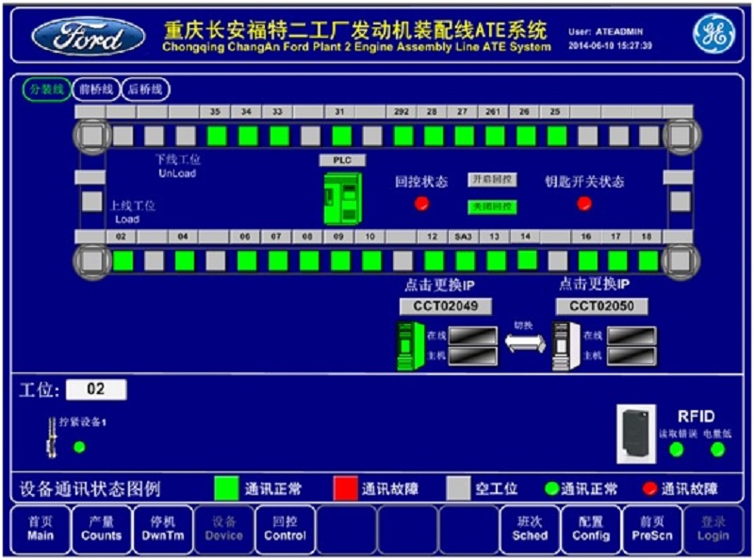
Task: Click the CCT02049 IP change button
Action: point(446,306)
